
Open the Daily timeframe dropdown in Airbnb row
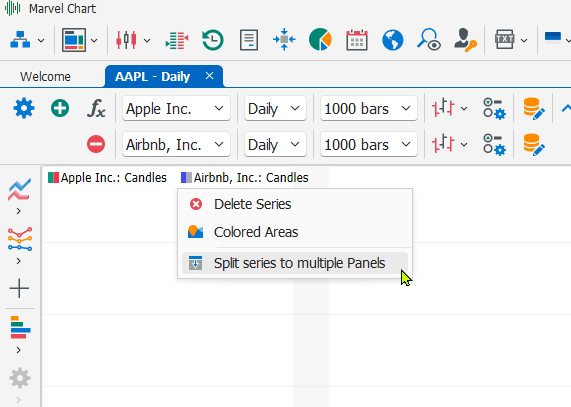click(x=275, y=145)
